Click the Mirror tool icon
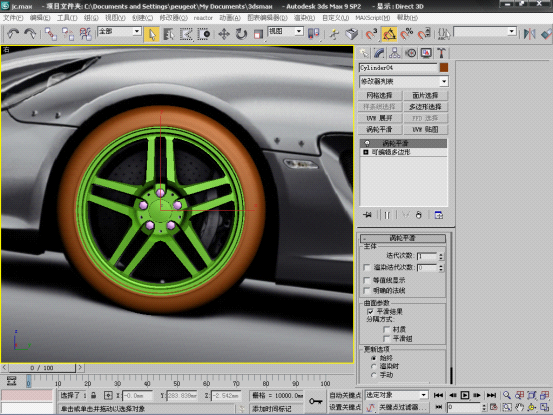Screen dimensions: 553x415 [x=529, y=34]
